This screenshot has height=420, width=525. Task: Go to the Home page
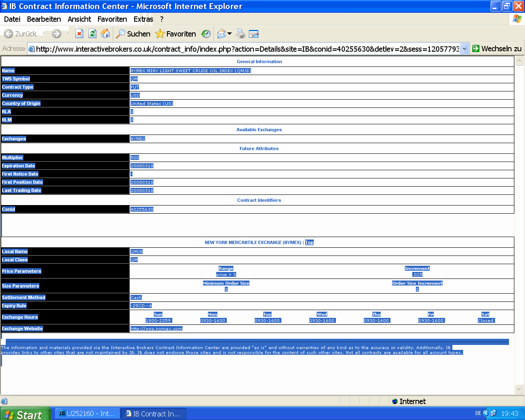[x=105, y=34]
